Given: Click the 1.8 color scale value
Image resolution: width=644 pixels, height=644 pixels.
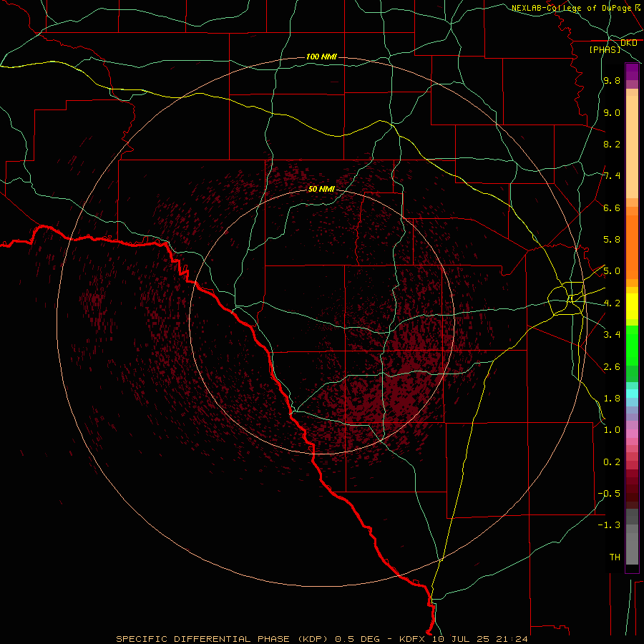Looking at the screenshot, I should point(612,399).
